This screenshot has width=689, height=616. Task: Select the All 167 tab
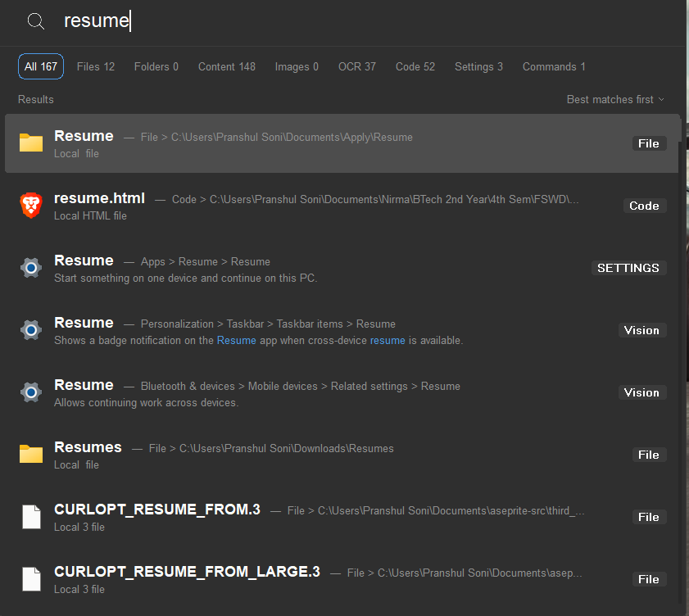click(x=41, y=66)
